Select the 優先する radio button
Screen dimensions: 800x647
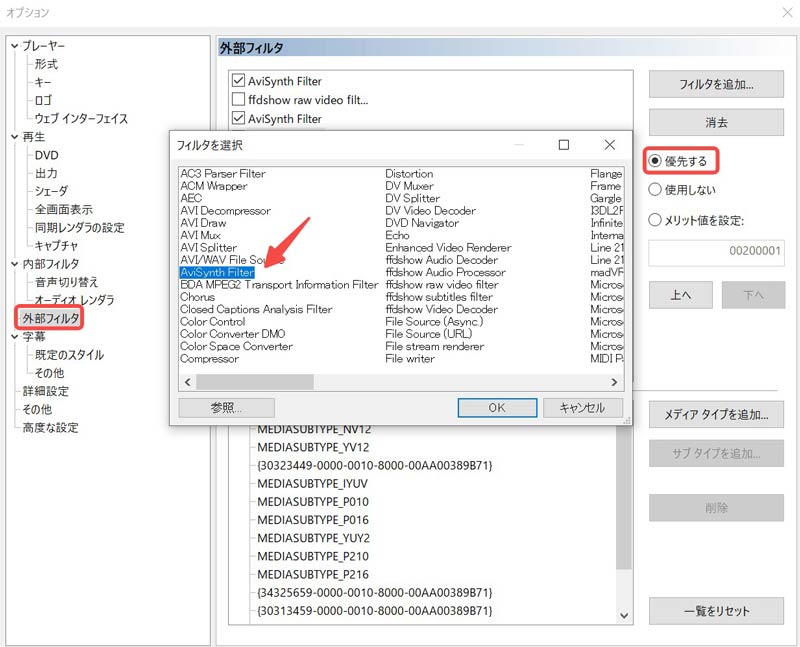pos(656,161)
